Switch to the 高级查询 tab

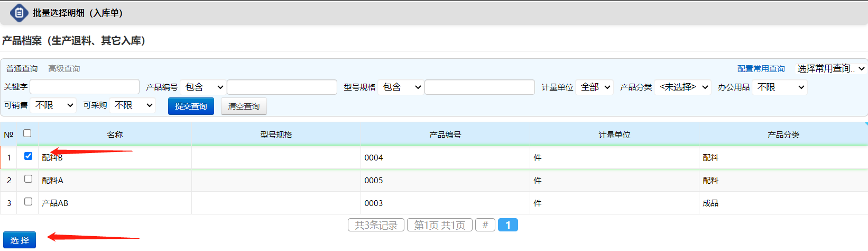tap(64, 69)
